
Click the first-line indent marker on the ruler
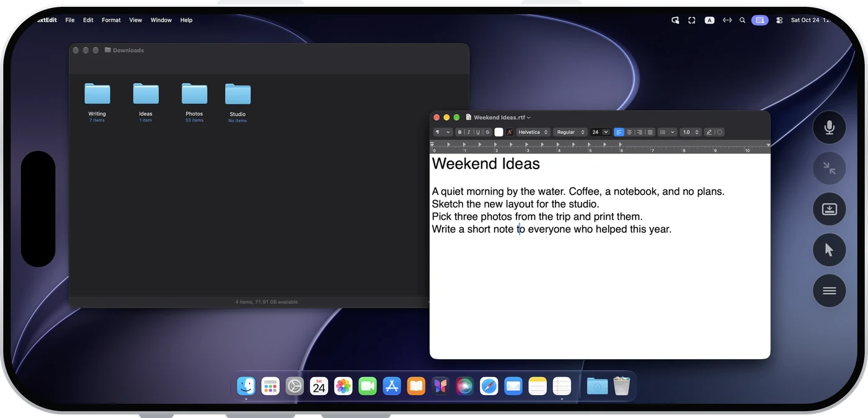[432, 144]
